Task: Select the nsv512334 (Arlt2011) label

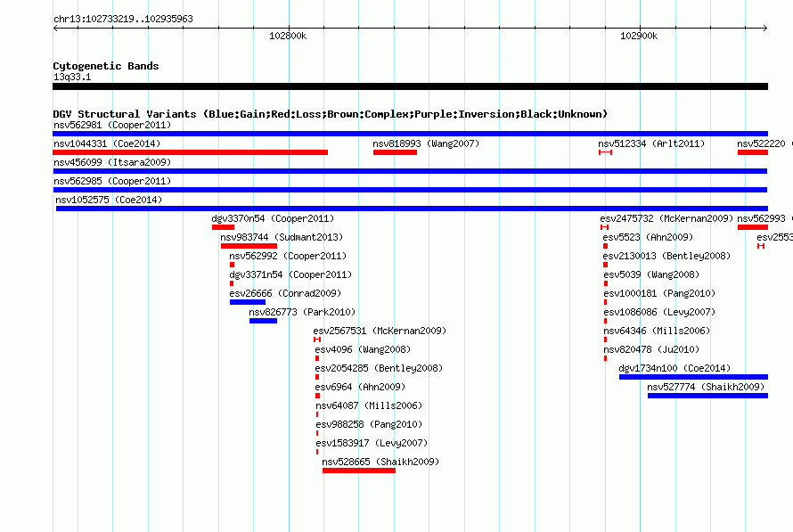Action: [x=651, y=143]
